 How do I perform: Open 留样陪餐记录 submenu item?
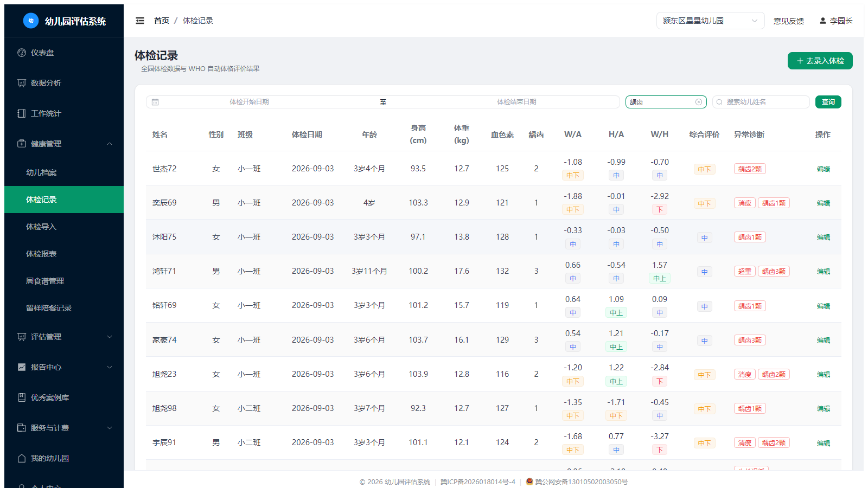click(x=64, y=308)
